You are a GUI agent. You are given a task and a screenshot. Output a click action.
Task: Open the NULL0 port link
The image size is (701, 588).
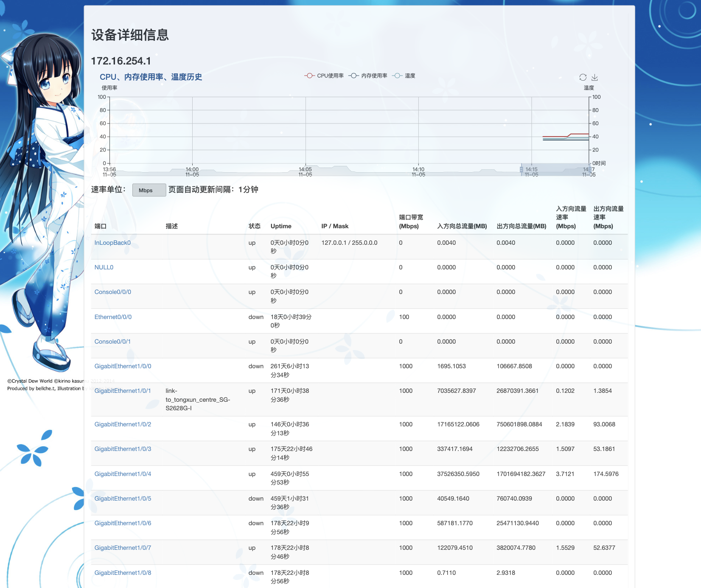coord(104,267)
